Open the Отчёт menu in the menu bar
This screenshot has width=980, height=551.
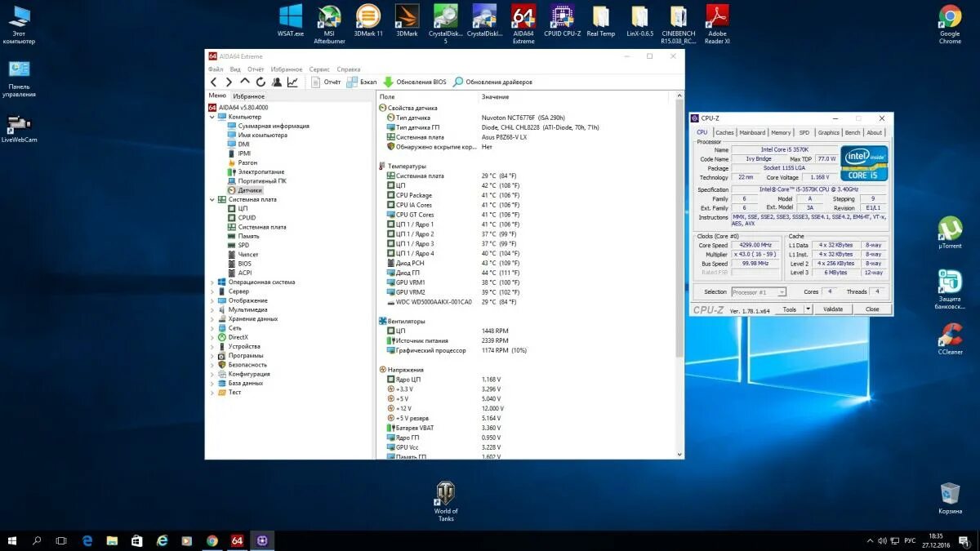coord(256,69)
